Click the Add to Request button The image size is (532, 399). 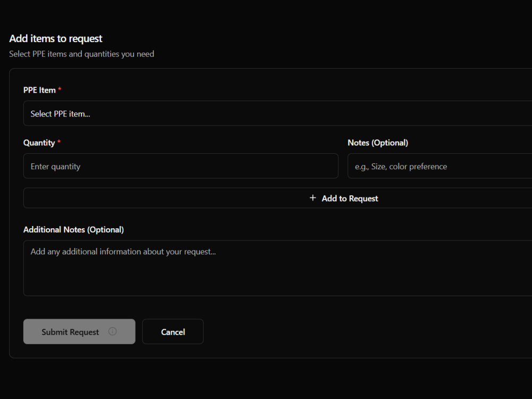coord(278,198)
